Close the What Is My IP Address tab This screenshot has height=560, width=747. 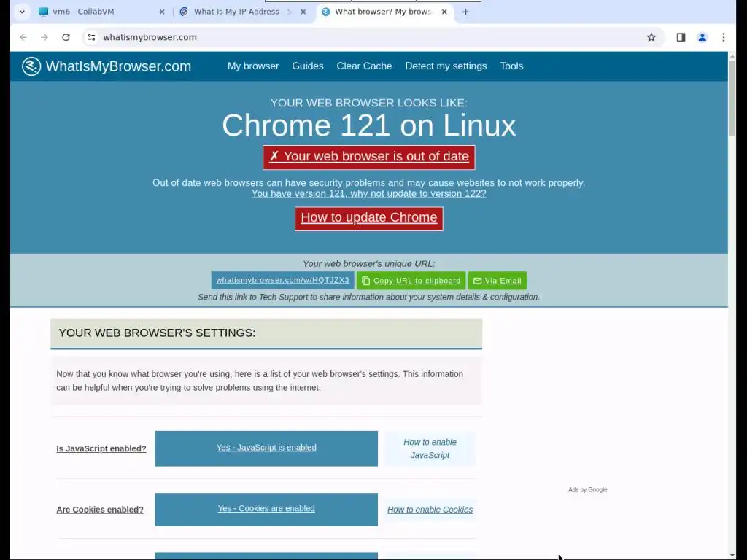coord(303,12)
